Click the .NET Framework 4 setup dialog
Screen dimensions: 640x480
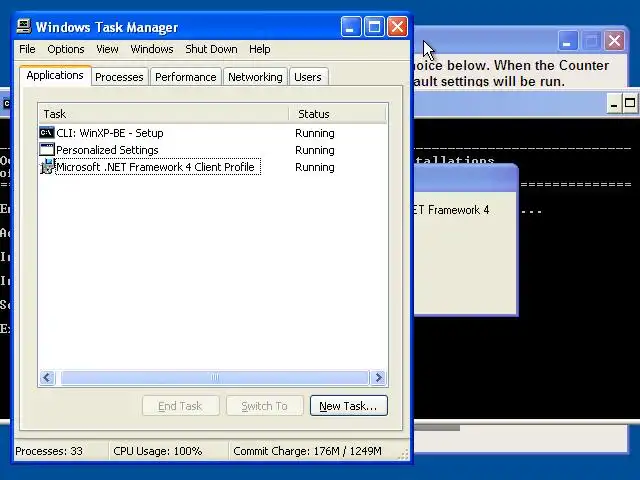pos(465,241)
